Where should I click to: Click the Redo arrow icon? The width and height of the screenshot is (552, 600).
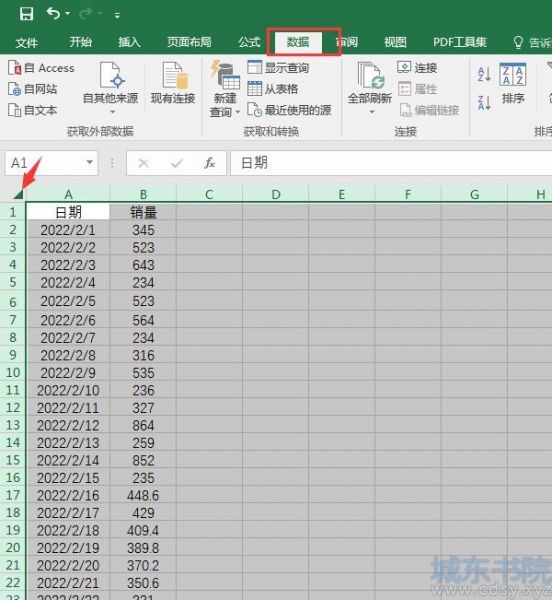[85, 14]
